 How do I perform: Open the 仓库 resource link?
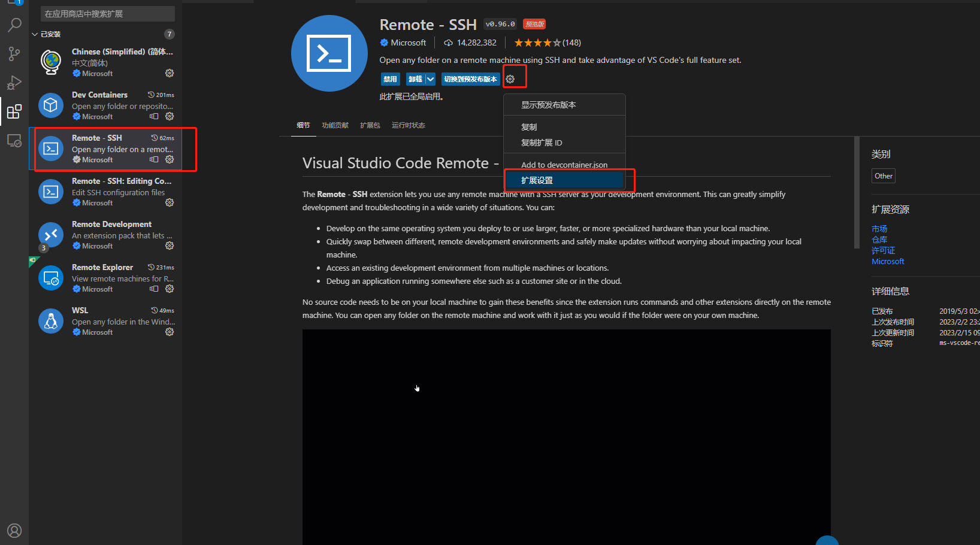pos(879,240)
